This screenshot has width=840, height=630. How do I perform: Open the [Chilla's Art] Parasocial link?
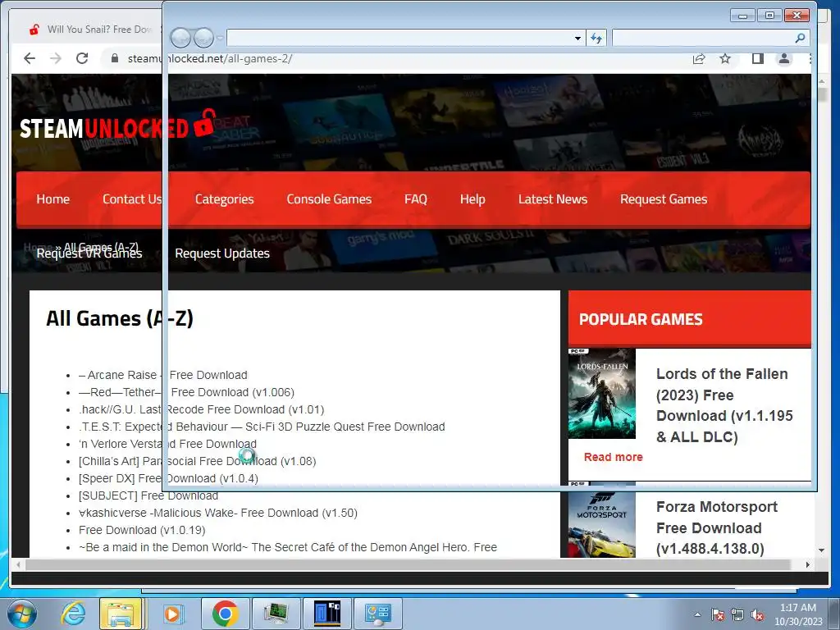[x=197, y=461]
